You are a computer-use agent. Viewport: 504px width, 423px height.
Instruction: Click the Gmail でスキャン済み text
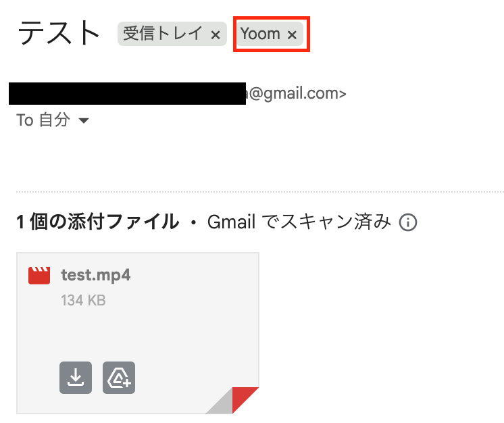point(299,222)
